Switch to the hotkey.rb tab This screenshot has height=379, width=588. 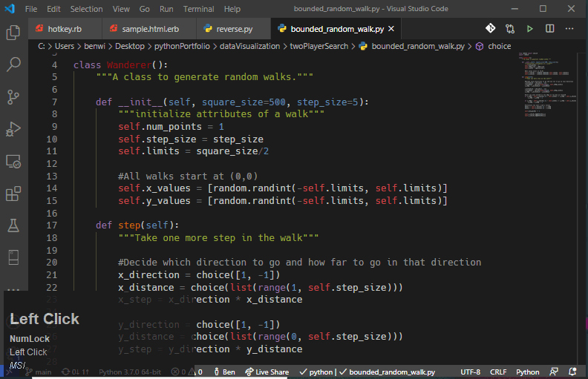(x=65, y=29)
